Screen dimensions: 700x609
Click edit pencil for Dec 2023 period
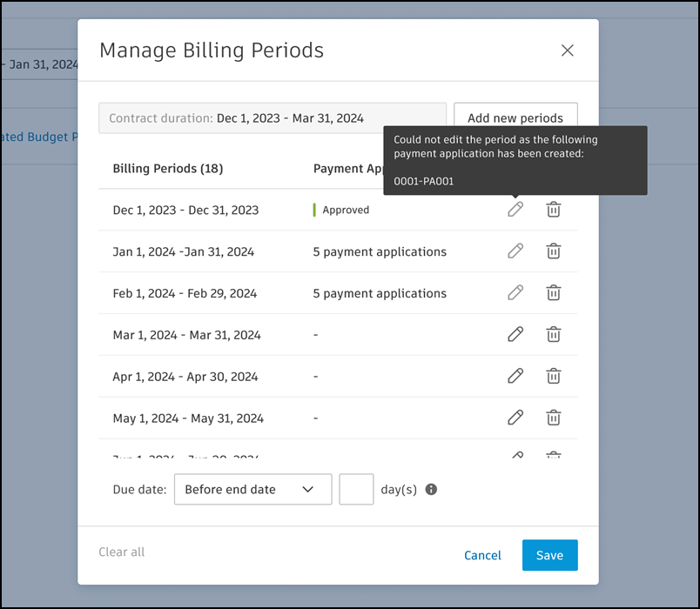click(x=515, y=210)
